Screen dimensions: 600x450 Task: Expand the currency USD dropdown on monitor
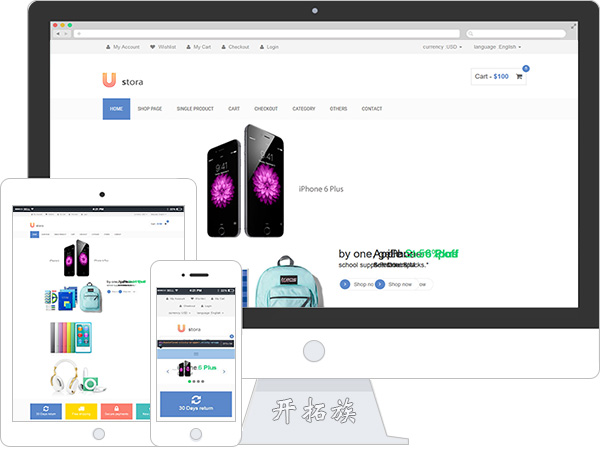pos(442,47)
